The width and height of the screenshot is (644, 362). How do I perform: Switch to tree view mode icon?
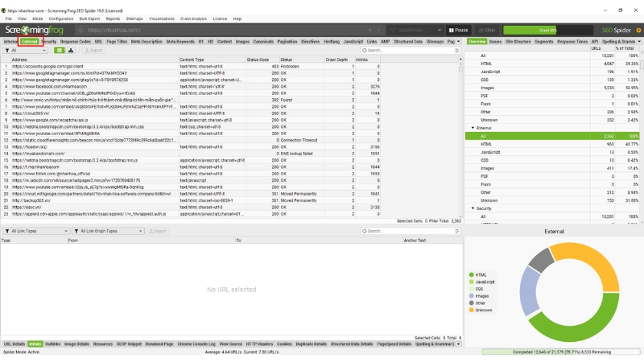click(x=71, y=50)
